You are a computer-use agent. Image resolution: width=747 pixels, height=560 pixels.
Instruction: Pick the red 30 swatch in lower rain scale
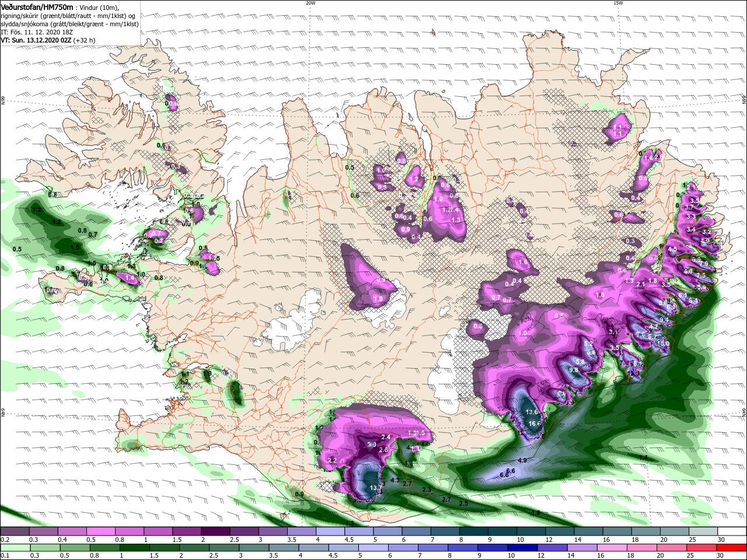pos(732,548)
